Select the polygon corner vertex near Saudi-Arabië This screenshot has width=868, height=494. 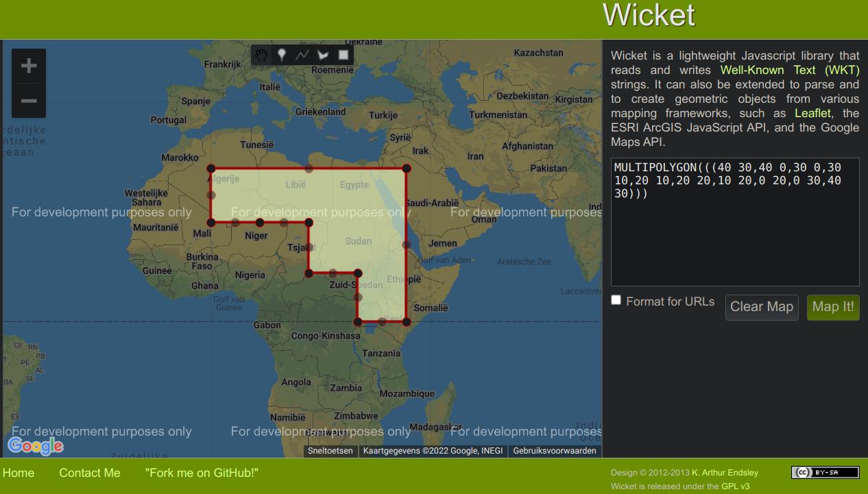tap(407, 169)
